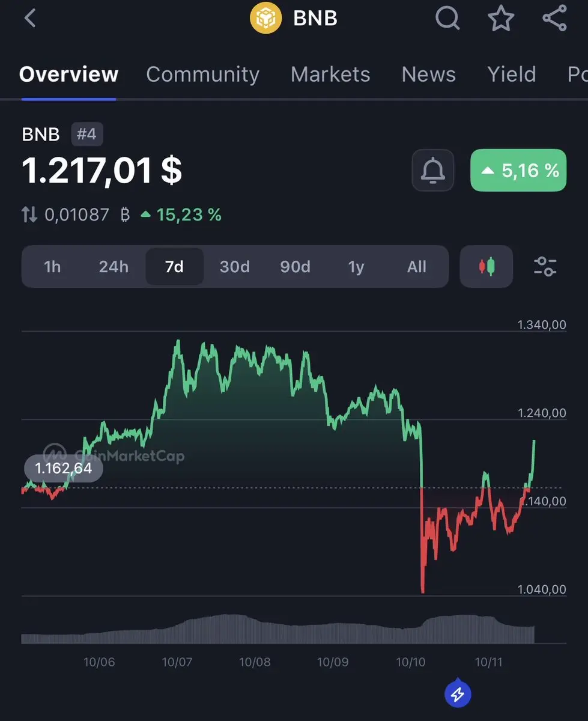This screenshot has width=588, height=721.
Task: Tap the blue lightning event marker
Action: pos(458,695)
